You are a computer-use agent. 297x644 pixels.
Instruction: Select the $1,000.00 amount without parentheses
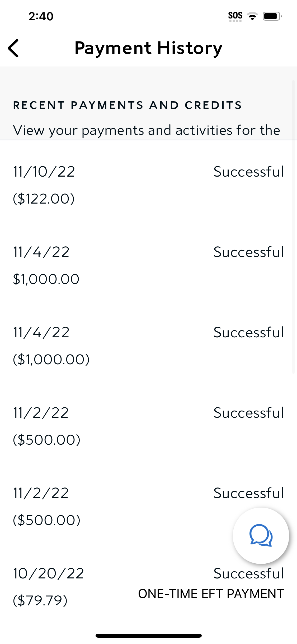point(46,279)
